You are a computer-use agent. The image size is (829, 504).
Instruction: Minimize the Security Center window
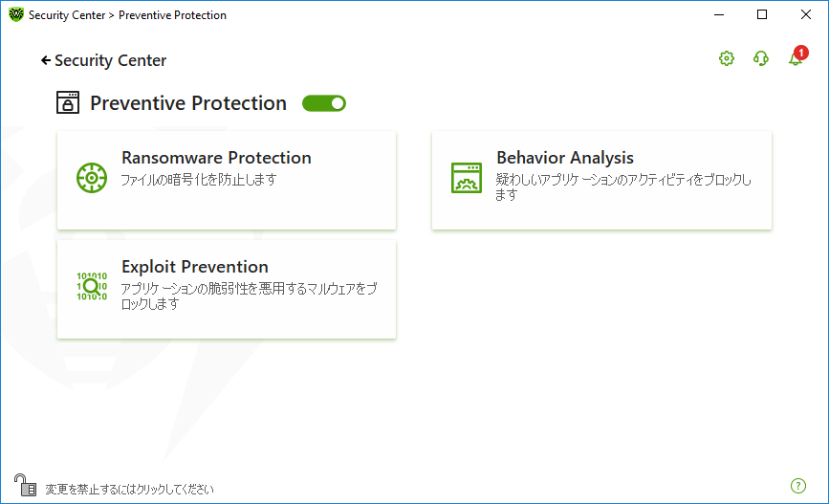718,14
